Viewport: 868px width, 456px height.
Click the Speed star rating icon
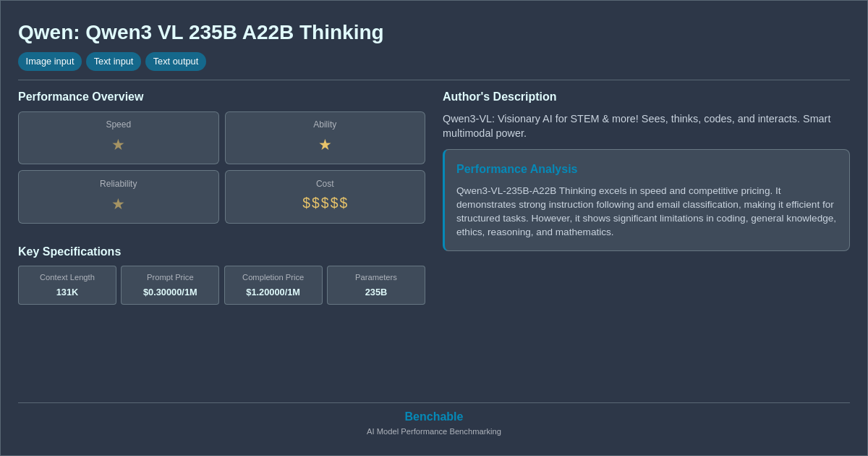[118, 145]
